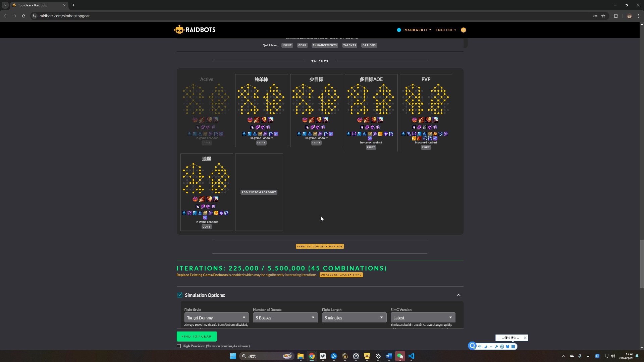Jump to ENHANCEMENTS in Quick Nav
Screen dimensions: 644x362
tap(325, 45)
